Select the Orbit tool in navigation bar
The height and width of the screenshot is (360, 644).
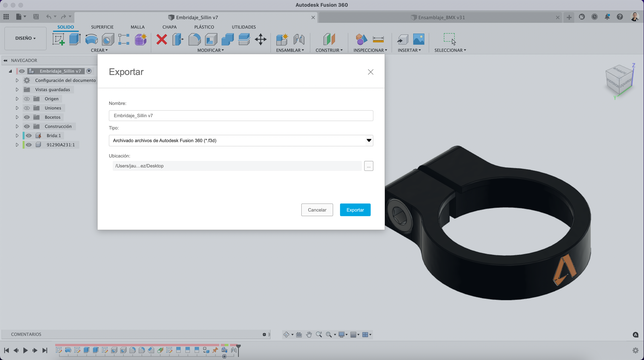pos(287,334)
